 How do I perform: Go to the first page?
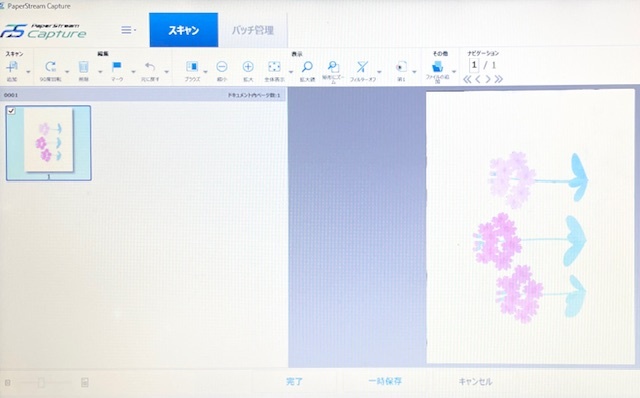pyautogui.click(x=467, y=79)
